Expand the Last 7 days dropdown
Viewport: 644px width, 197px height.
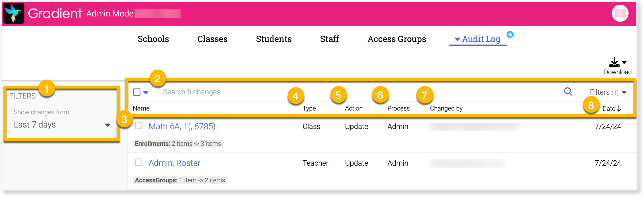pos(108,125)
